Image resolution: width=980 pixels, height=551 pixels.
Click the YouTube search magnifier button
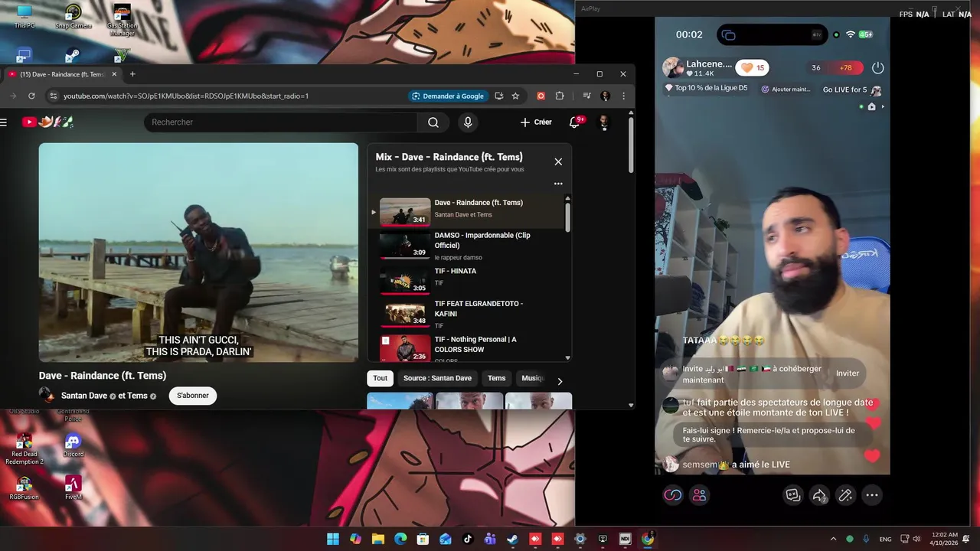[433, 122]
